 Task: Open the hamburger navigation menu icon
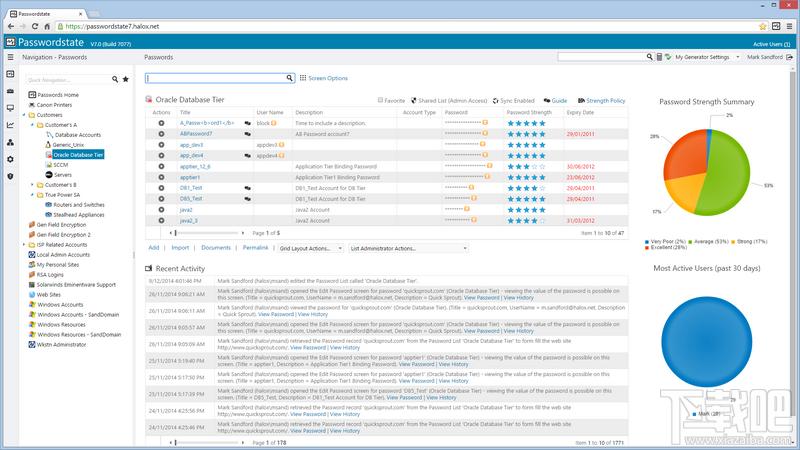10,57
